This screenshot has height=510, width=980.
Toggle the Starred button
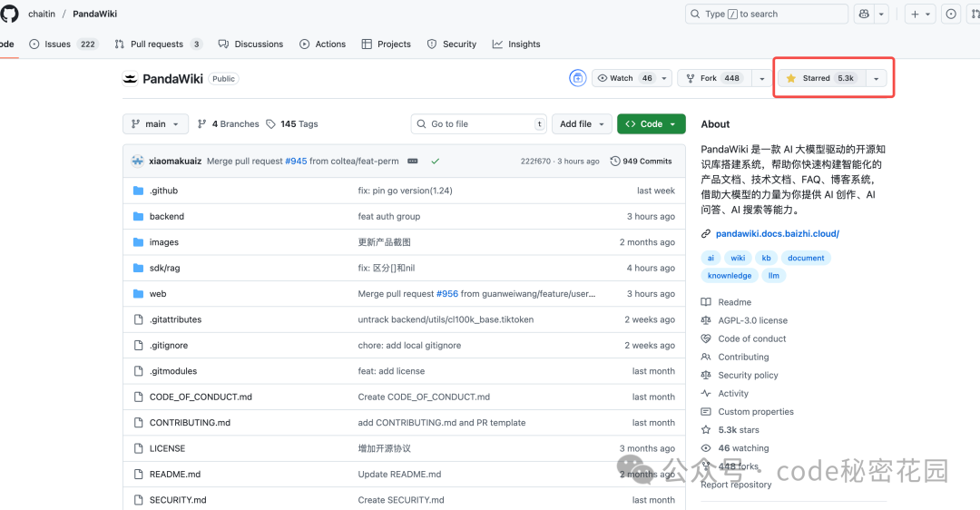tap(822, 78)
